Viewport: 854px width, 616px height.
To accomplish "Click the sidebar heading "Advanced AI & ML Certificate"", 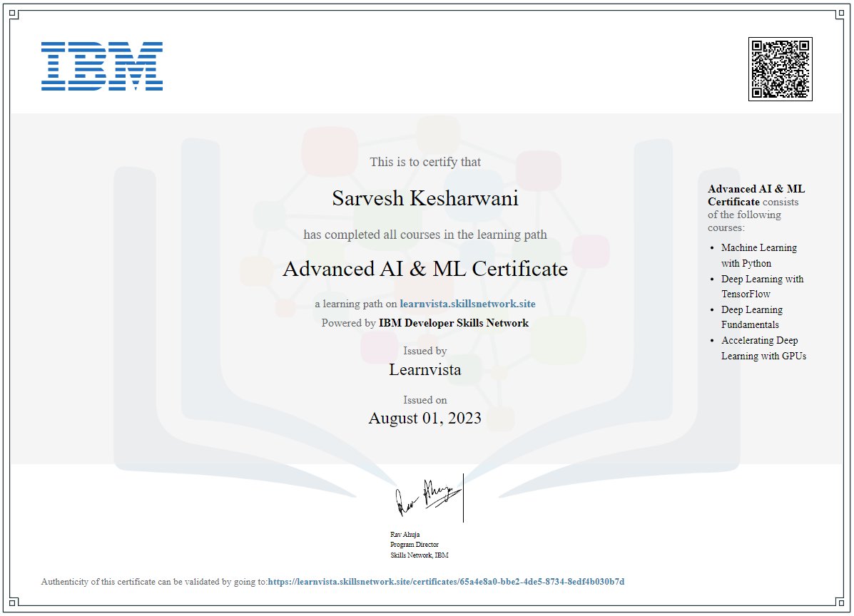I will click(x=756, y=195).
